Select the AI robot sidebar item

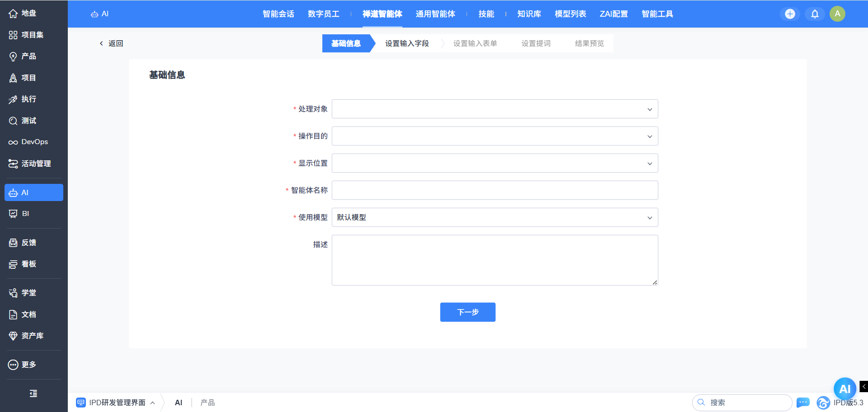(x=33, y=192)
